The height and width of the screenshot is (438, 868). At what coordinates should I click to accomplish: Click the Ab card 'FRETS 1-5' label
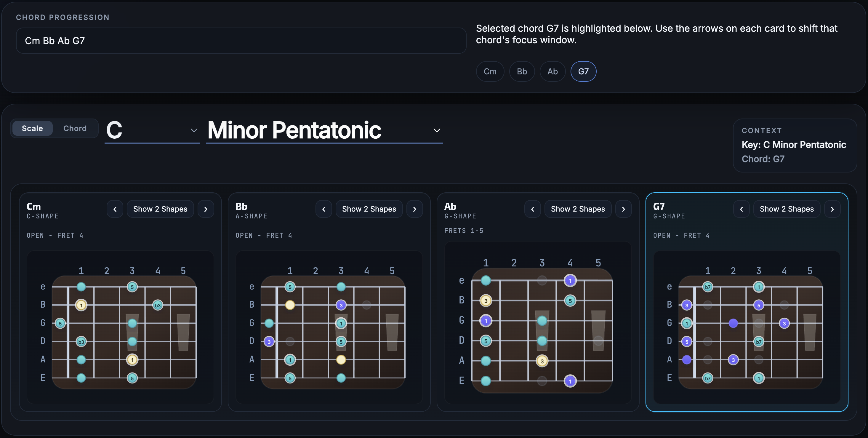464,231
